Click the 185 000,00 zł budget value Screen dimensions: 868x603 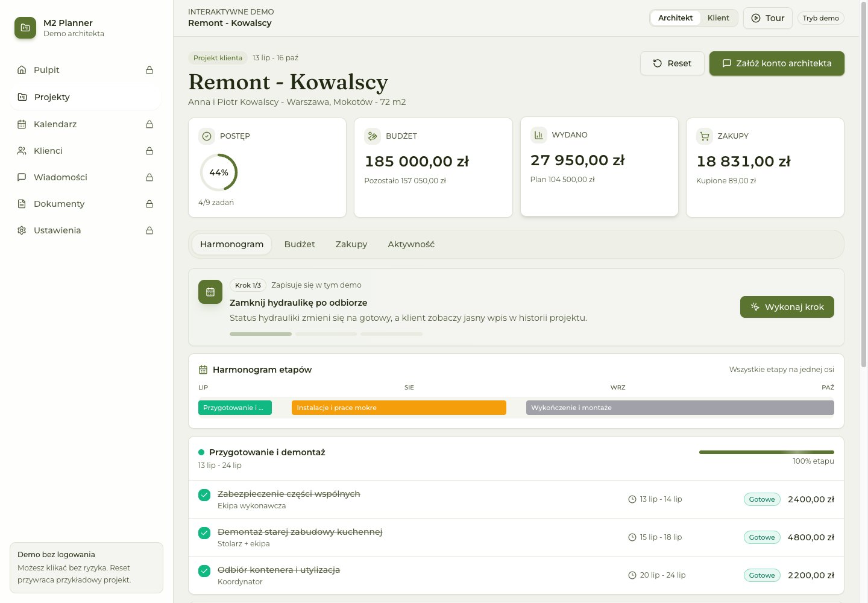[x=417, y=162]
